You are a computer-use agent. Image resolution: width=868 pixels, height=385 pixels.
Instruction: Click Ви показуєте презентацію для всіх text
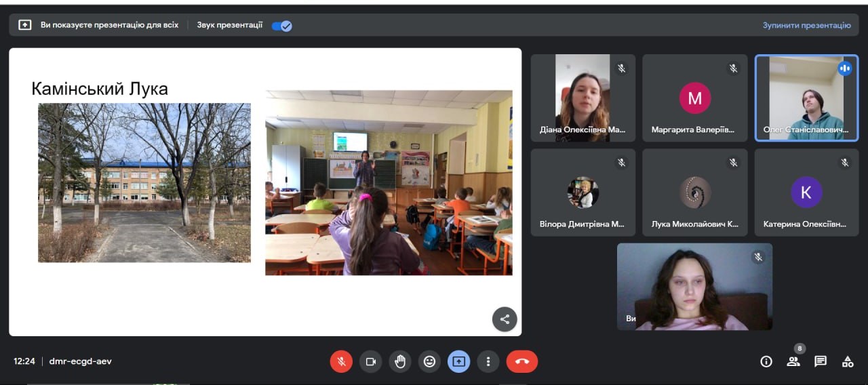[109, 25]
